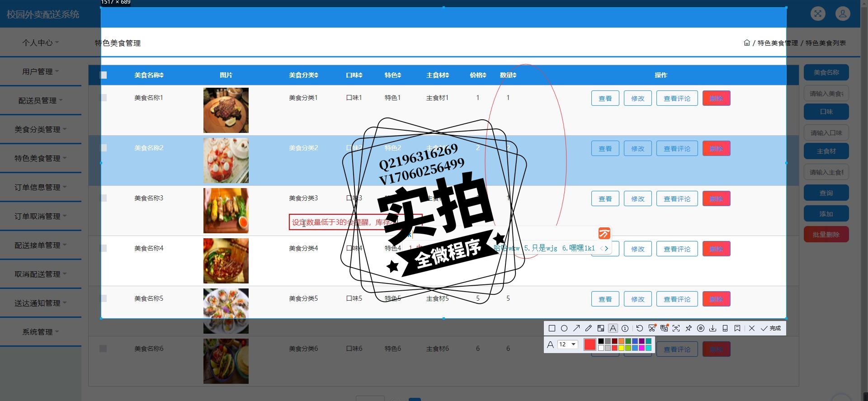Undo the last annotation

tap(640, 328)
